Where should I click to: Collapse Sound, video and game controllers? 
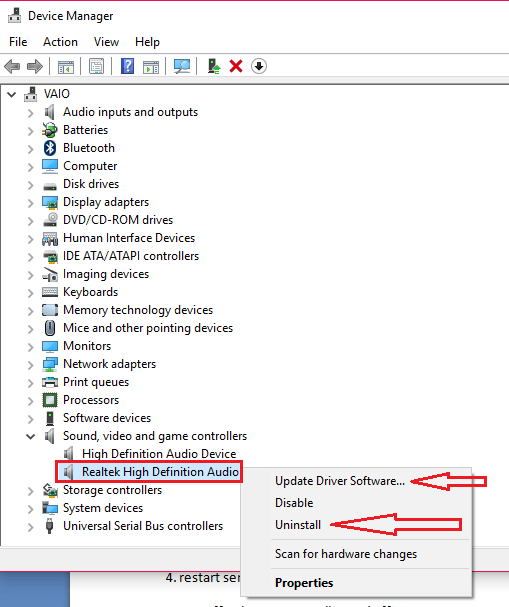[31, 437]
